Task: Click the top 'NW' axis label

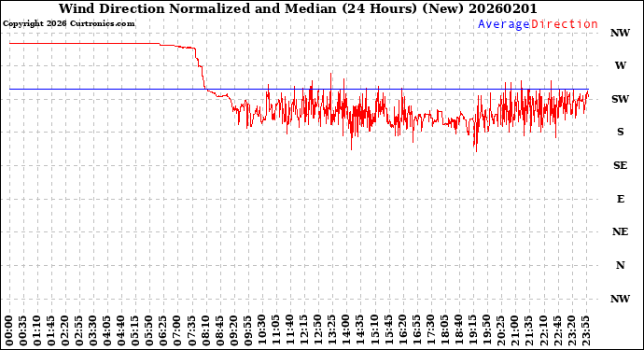Action: coord(620,33)
